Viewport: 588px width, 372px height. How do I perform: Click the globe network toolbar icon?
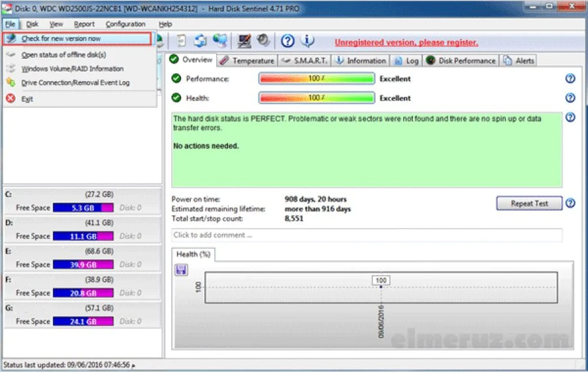220,41
